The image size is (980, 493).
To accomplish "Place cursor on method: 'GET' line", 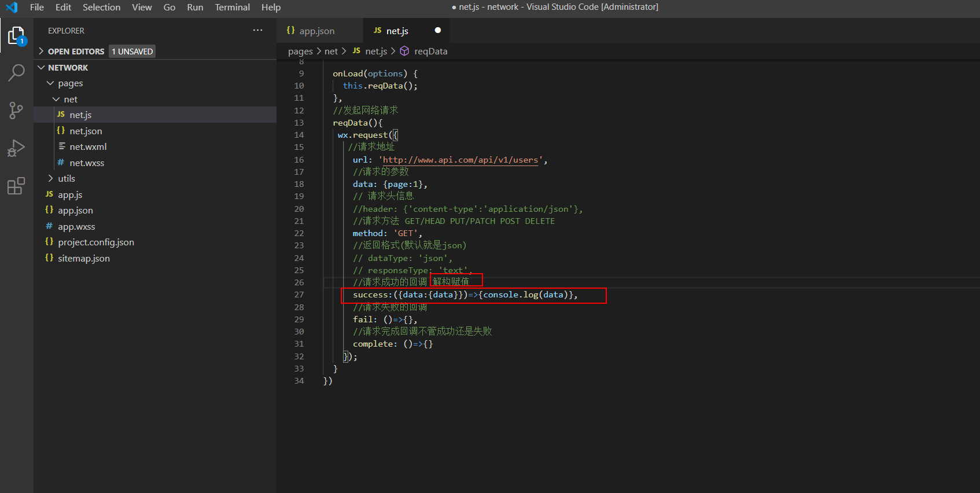I will 388,233.
